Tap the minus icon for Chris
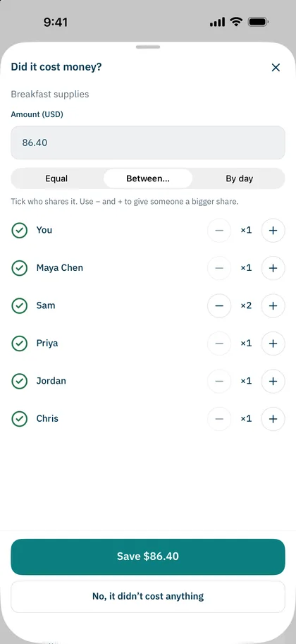Screen dimensions: 296x644 (219, 419)
